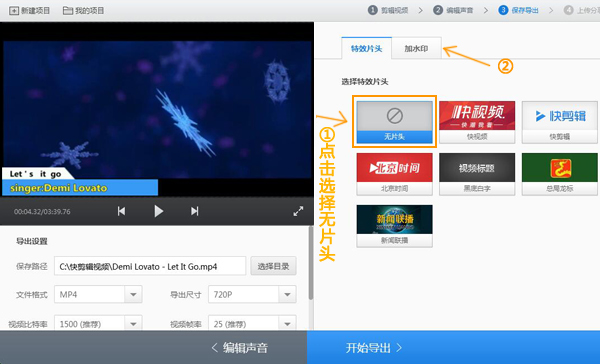The image size is (600, 364).
Task: Click the export settings panel scrollbar
Action: click(x=311, y=263)
